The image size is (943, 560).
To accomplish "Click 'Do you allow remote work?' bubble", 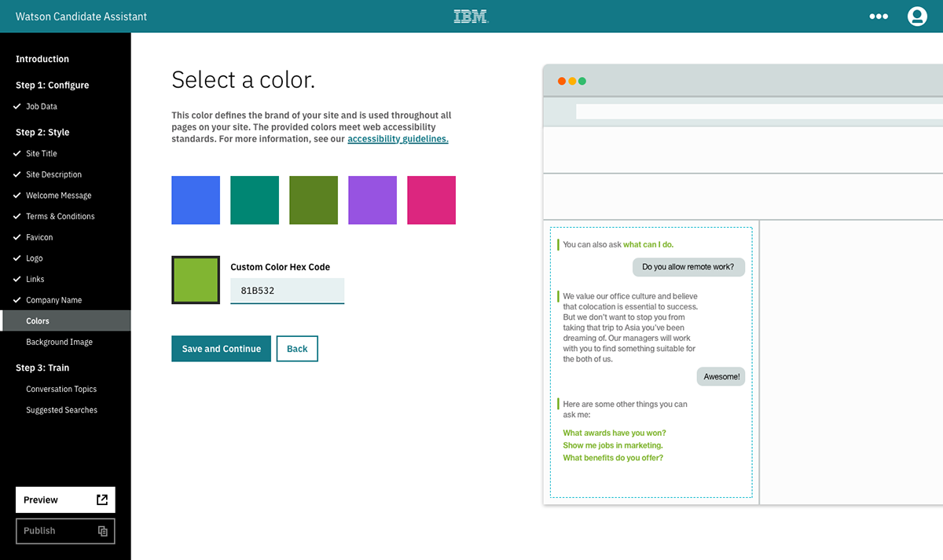I will (688, 267).
